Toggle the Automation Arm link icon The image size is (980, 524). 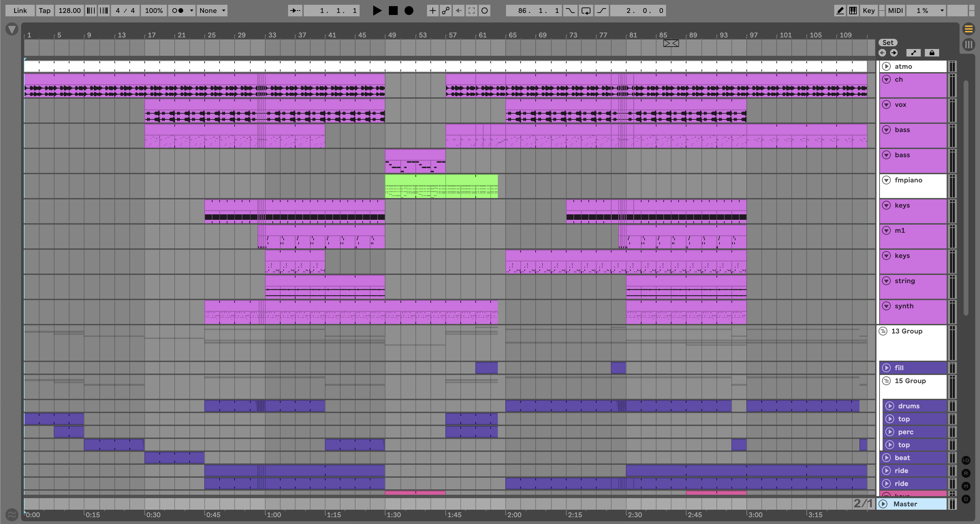[445, 11]
